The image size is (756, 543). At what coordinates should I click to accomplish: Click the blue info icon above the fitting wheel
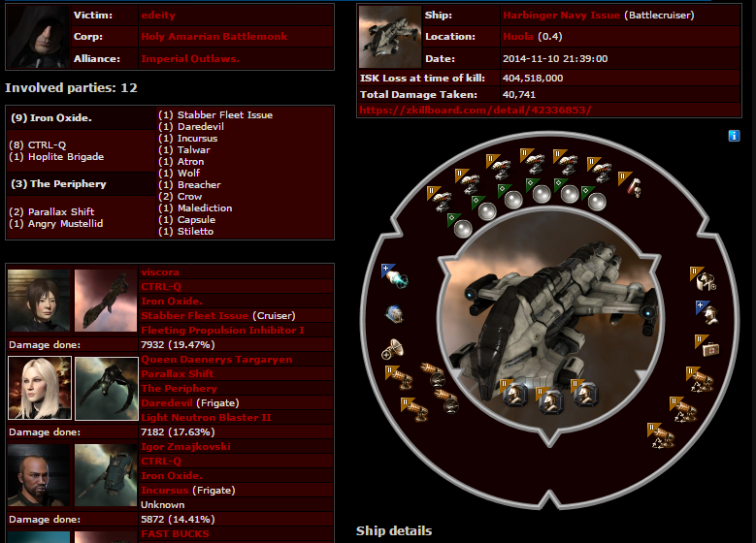pyautogui.click(x=734, y=136)
